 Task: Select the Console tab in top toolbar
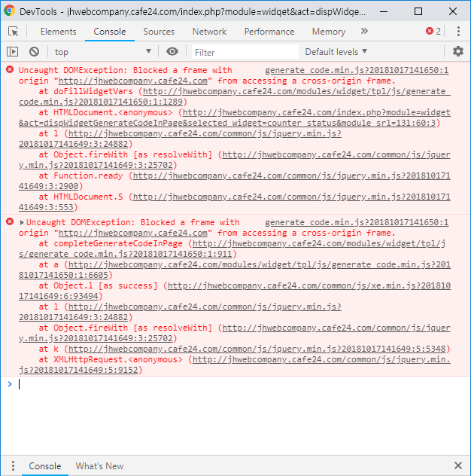[x=110, y=32]
